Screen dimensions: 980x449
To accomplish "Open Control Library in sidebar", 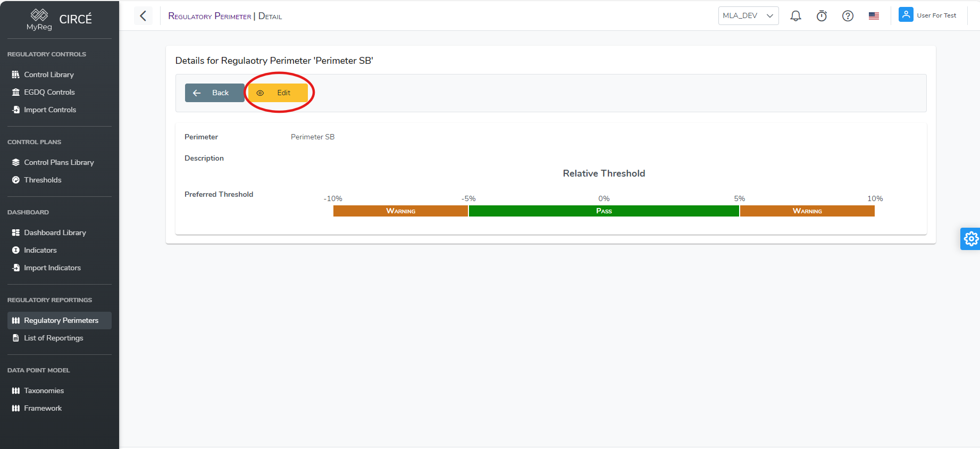I will click(x=49, y=74).
